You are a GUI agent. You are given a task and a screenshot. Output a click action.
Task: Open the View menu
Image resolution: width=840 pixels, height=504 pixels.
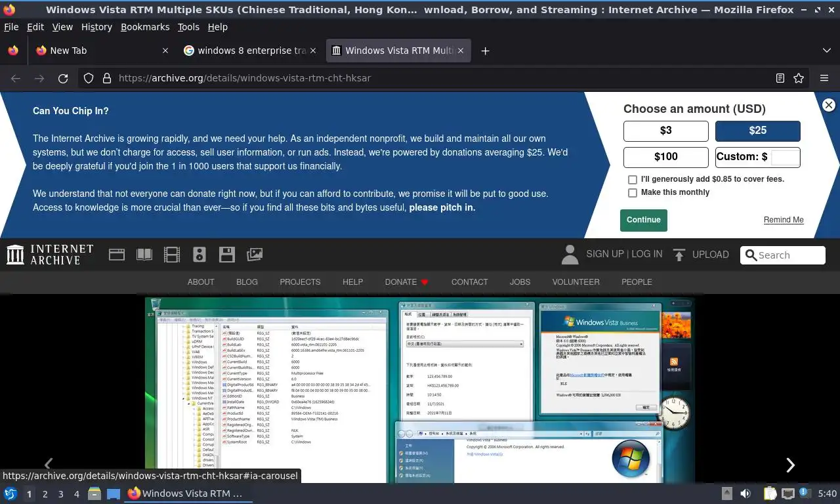tap(62, 27)
